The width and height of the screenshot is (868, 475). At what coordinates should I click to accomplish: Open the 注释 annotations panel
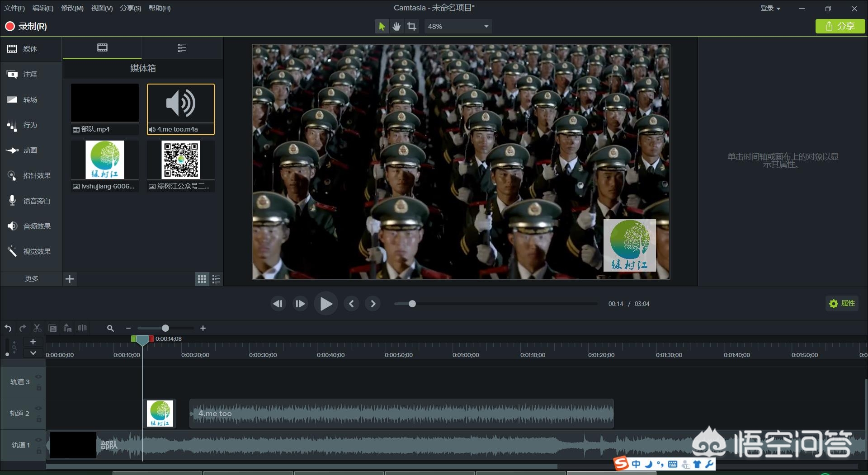[x=31, y=74]
